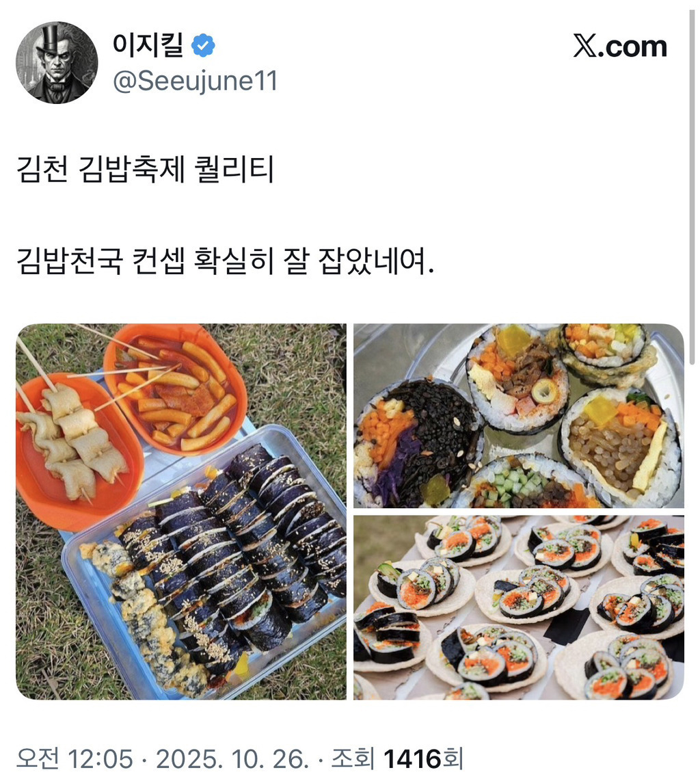Open the @Seeujune11 handle
This screenshot has height=779, width=700.
point(195,81)
